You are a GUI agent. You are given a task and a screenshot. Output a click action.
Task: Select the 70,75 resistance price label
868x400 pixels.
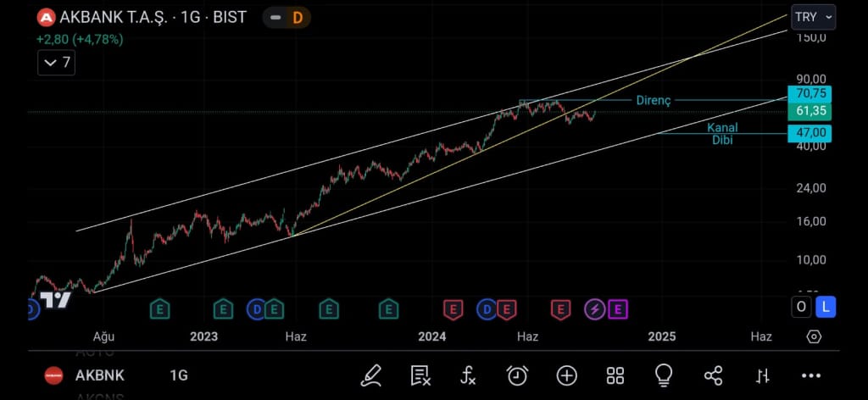pyautogui.click(x=811, y=94)
